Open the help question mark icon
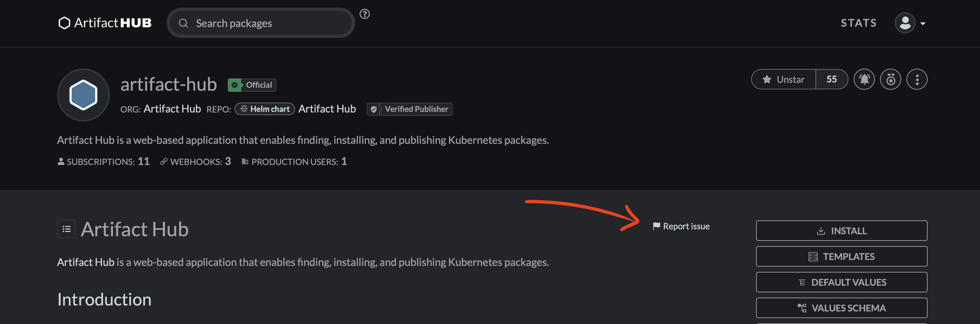The width and height of the screenshot is (980, 324). [365, 15]
